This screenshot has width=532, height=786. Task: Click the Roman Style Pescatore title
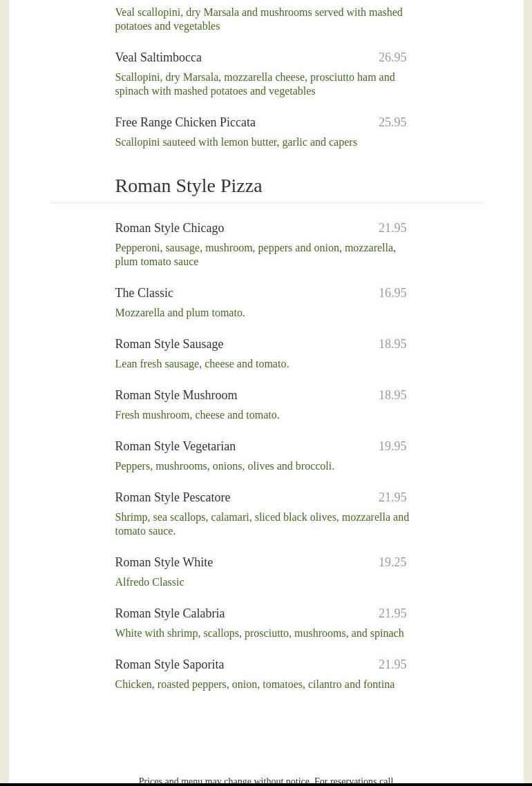[x=172, y=497]
